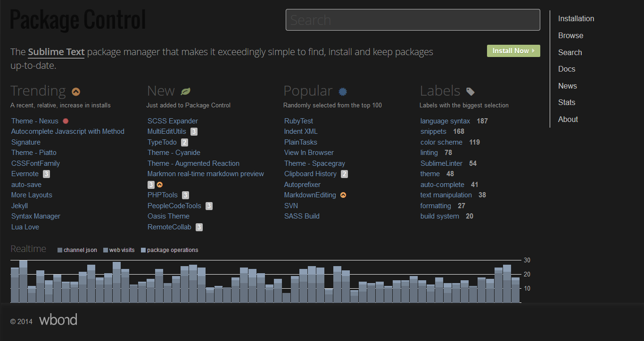Open Theme - Augmented Reaction package
Viewport: 644px width, 341px height.
[193, 163]
